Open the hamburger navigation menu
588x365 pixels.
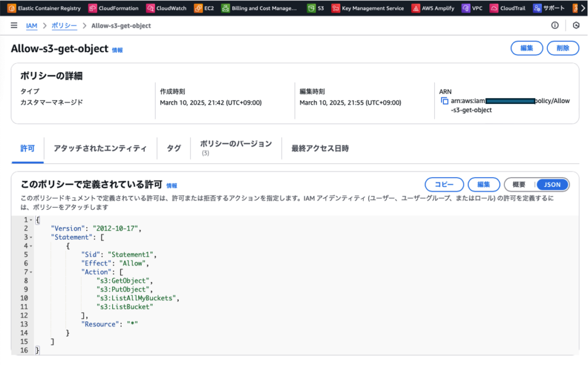[14, 25]
